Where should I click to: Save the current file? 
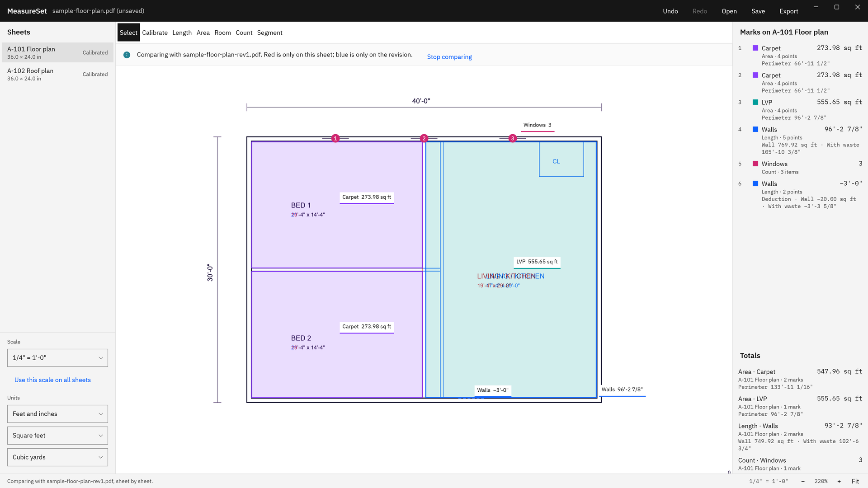coord(758,11)
